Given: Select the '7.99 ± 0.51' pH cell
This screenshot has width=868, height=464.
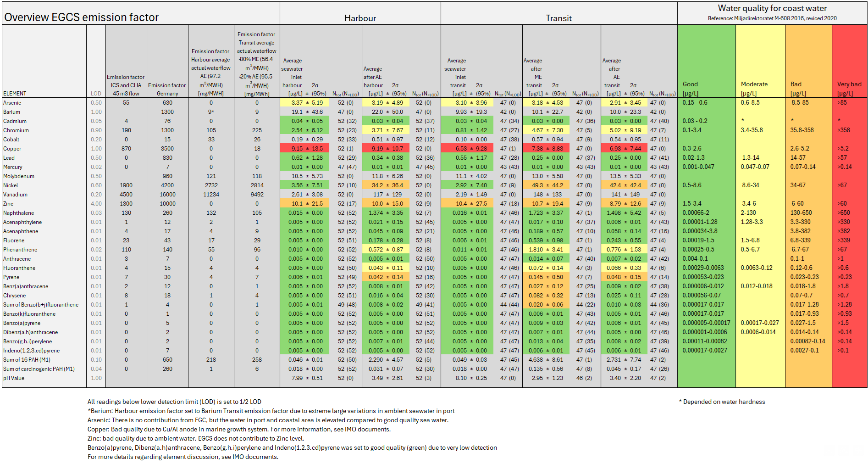Looking at the screenshot, I should 307,378.
